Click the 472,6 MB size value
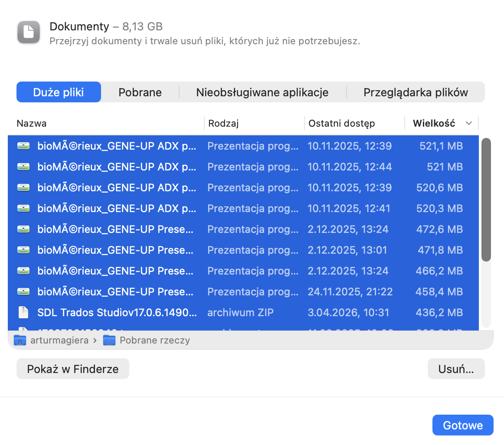 point(439,229)
